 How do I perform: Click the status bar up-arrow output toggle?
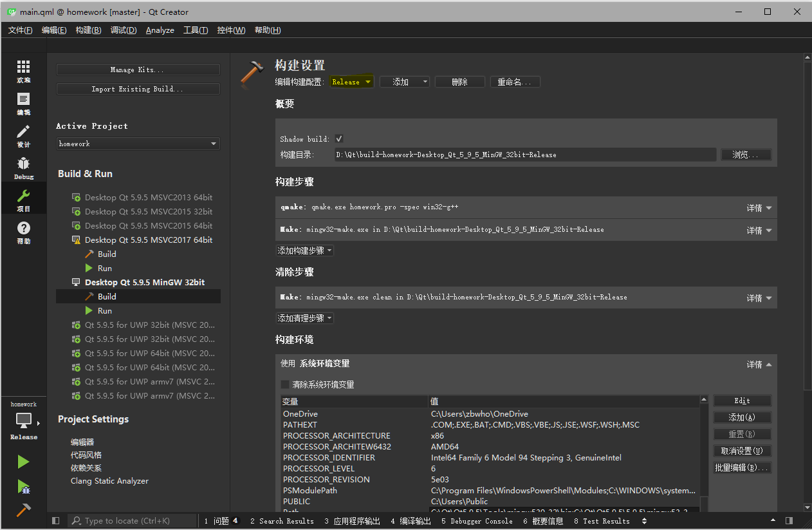[772, 520]
